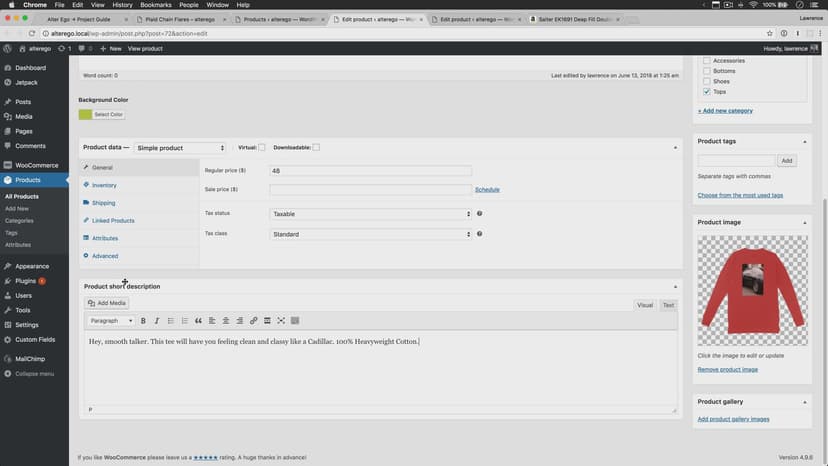This screenshot has height=466, width=828.
Task: Click the Add Media button
Action: 107,303
